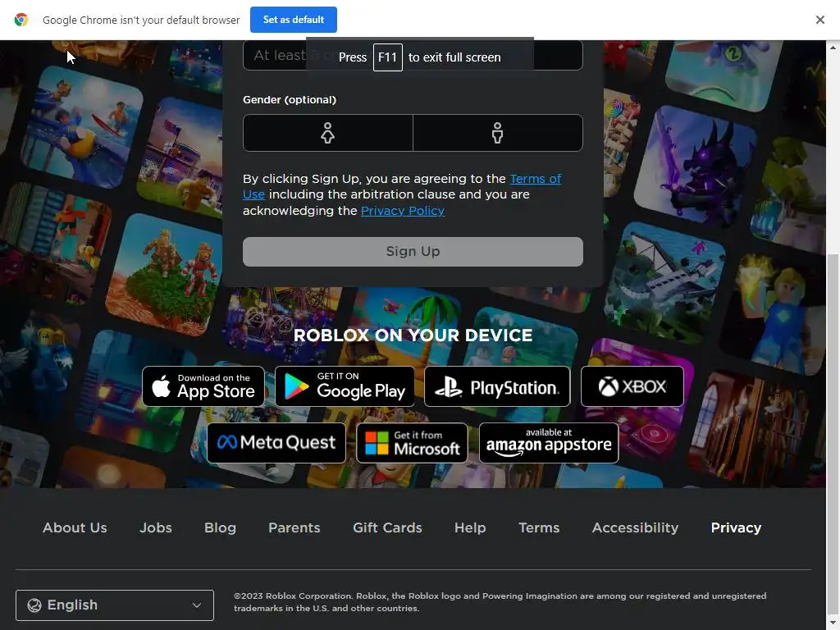Viewport: 840px width, 630px height.
Task: Open Blog footer link
Action: pyautogui.click(x=220, y=527)
